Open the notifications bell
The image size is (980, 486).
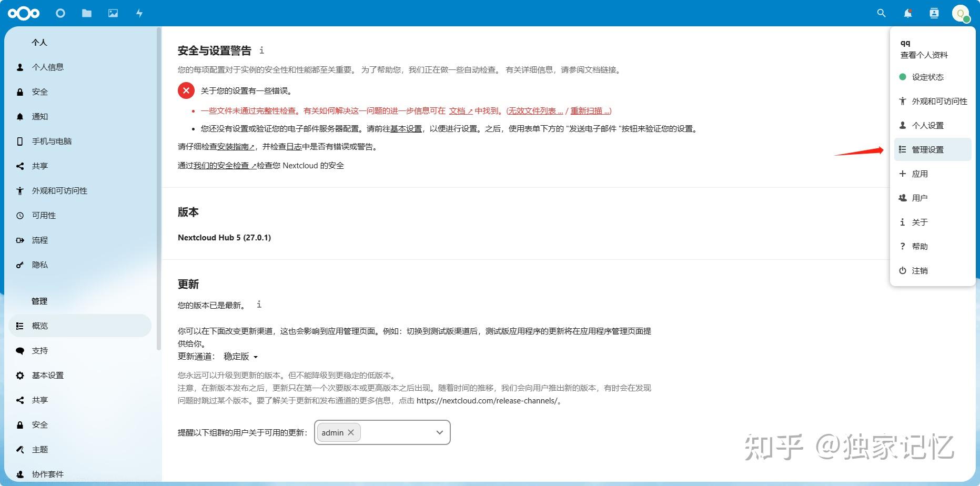[907, 13]
